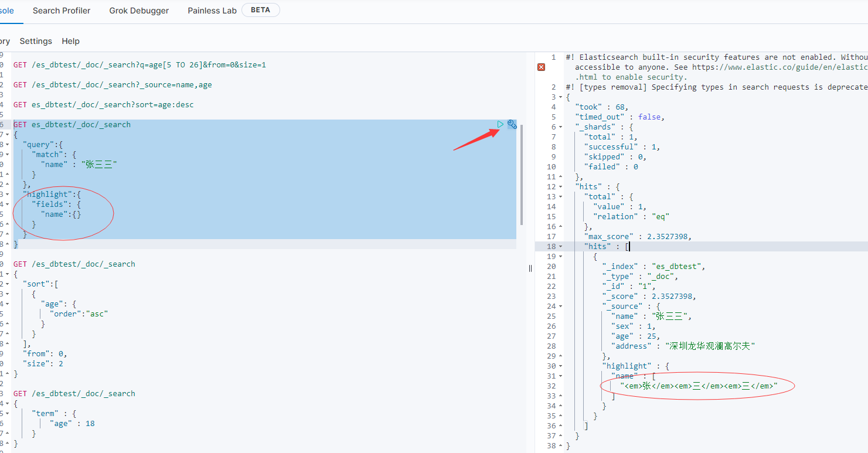Collapse the outer "hits" block on response line 12
This screenshot has height=453, width=868.
(560, 187)
